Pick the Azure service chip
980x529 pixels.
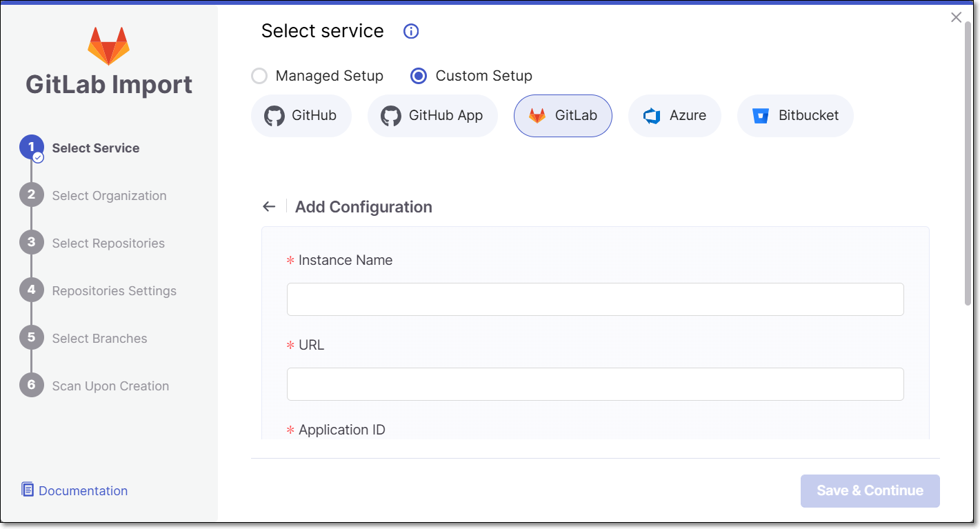(674, 116)
